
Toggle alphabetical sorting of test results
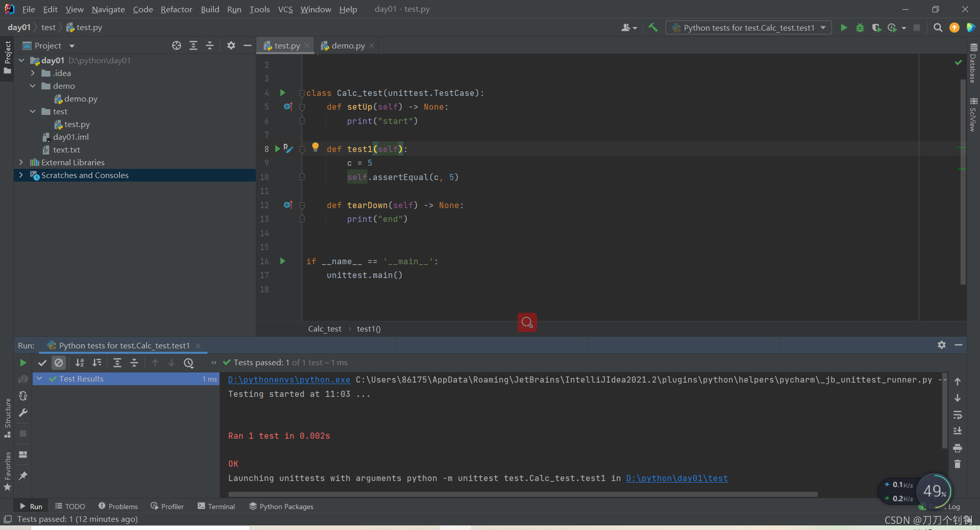pyautogui.click(x=79, y=363)
